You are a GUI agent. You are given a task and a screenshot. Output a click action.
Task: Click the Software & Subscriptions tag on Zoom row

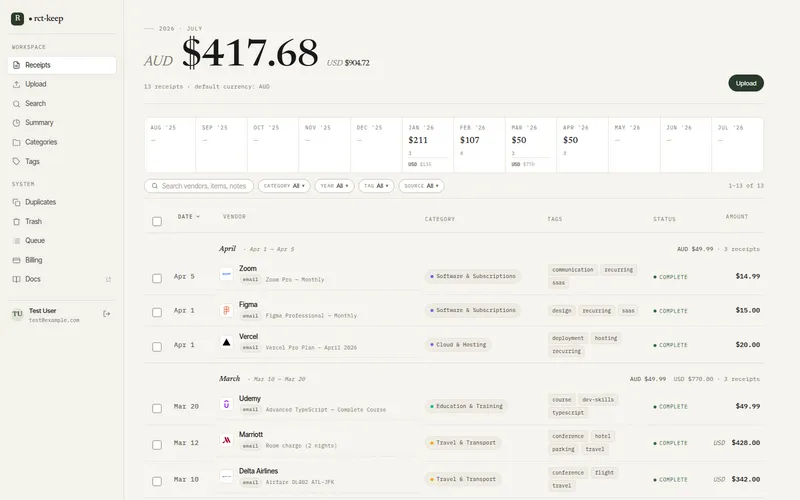pyautogui.click(x=472, y=277)
